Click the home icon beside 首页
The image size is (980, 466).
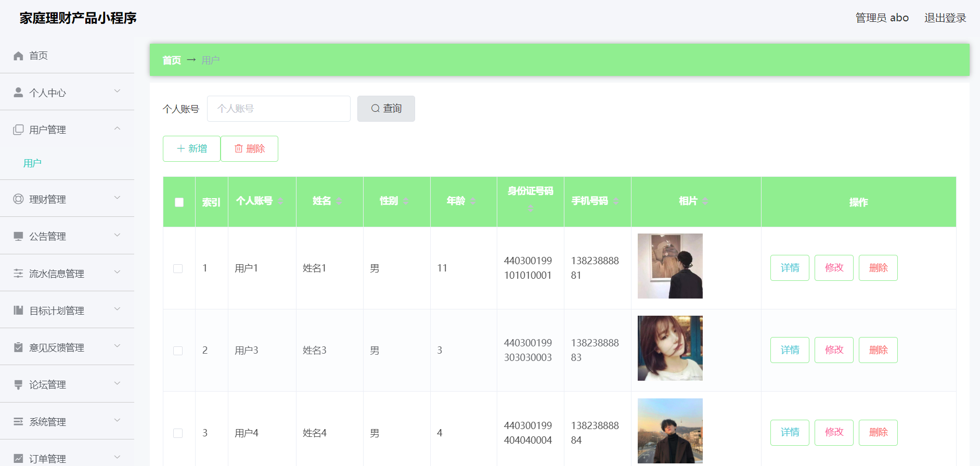click(x=18, y=56)
